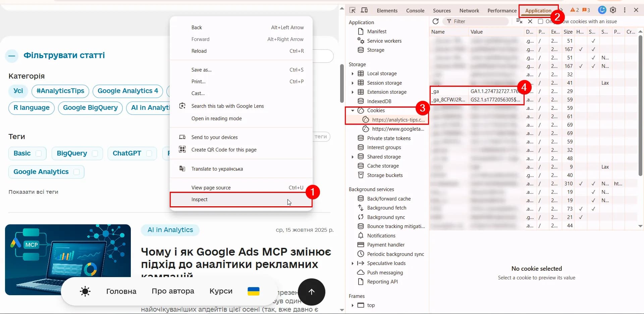Click the clear all cookies icon
Viewport: 644px width, 314px height.
point(519,21)
